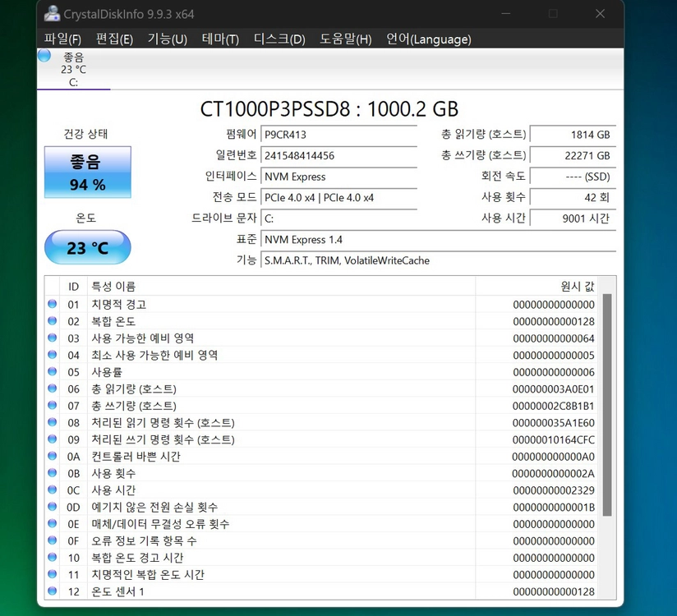This screenshot has width=677, height=616.
Task: Open the 디스크(D) menu
Action: click(x=279, y=39)
